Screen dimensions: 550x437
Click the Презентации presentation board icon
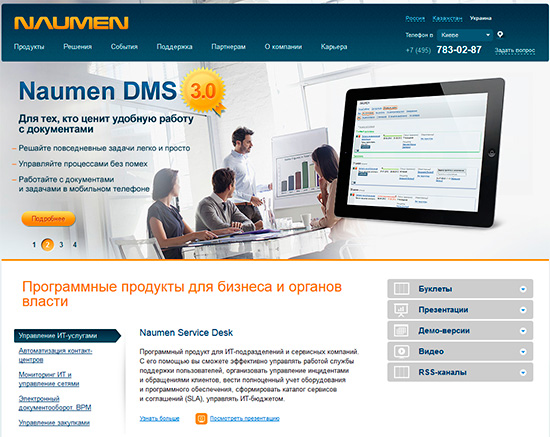point(401,310)
